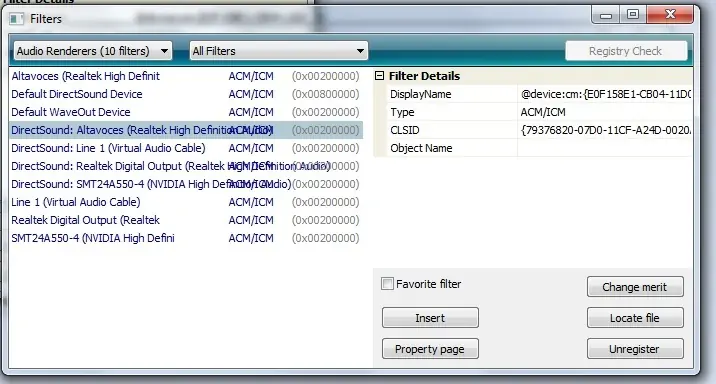Minimize the Filters window
The width and height of the screenshot is (716, 384).
click(606, 16)
